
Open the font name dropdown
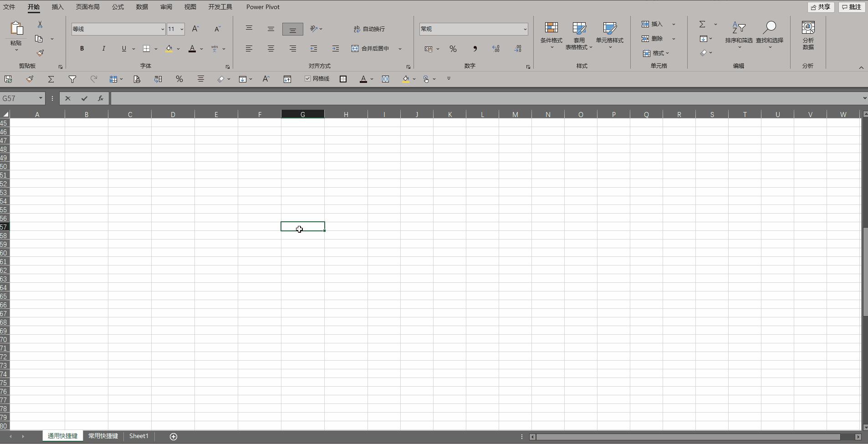163,29
